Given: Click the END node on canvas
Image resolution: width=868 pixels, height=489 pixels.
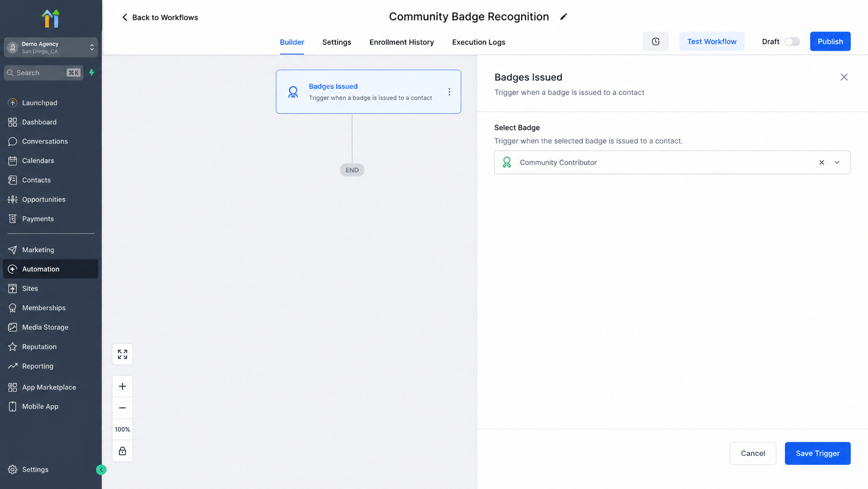Looking at the screenshot, I should pyautogui.click(x=352, y=170).
